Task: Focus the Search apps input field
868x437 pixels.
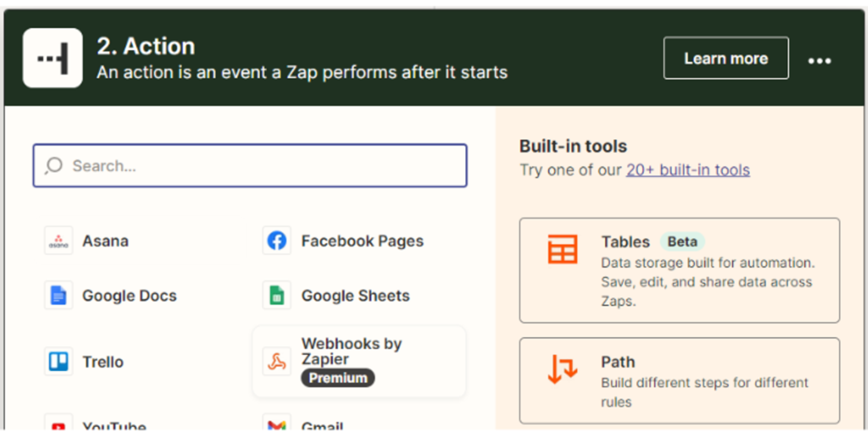Action: pyautogui.click(x=250, y=165)
